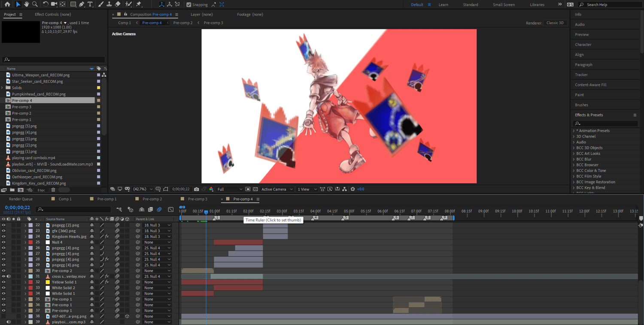This screenshot has height=325, width=644.
Task: Select the Horizontal Type tool
Action: tap(90, 4)
